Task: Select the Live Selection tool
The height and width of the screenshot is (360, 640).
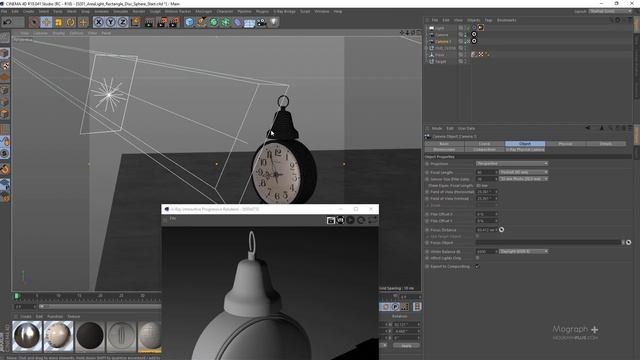Action: [x=34, y=22]
